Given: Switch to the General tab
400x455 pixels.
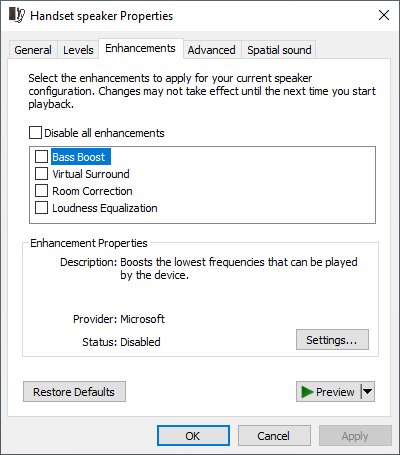Looking at the screenshot, I should [33, 50].
